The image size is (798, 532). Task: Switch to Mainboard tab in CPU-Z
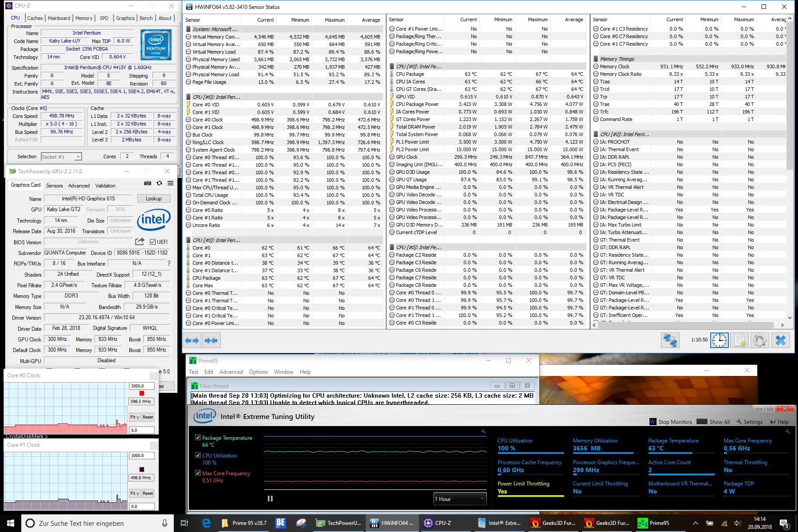point(59,18)
